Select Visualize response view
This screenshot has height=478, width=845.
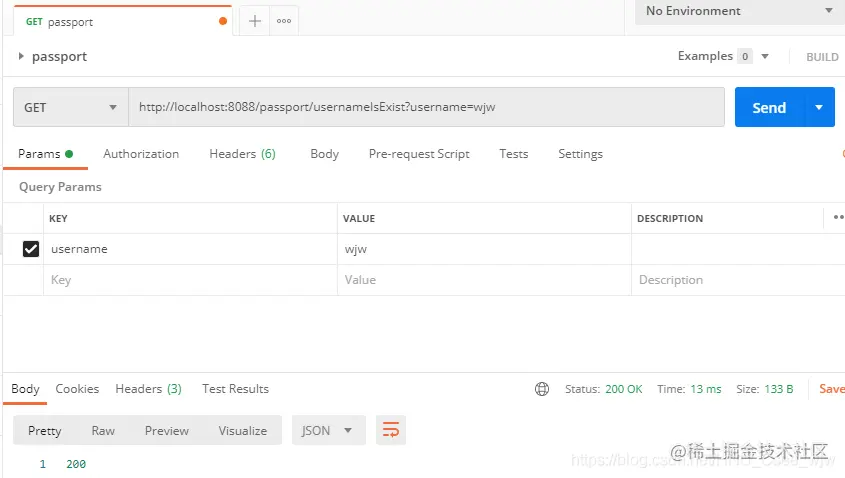(243, 431)
